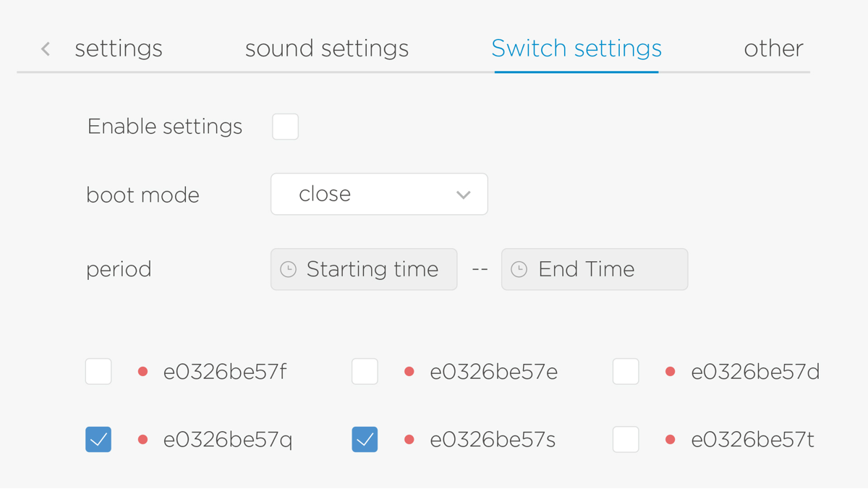The height and width of the screenshot is (489, 868).
Task: Open the other tab
Action: pyautogui.click(x=773, y=48)
